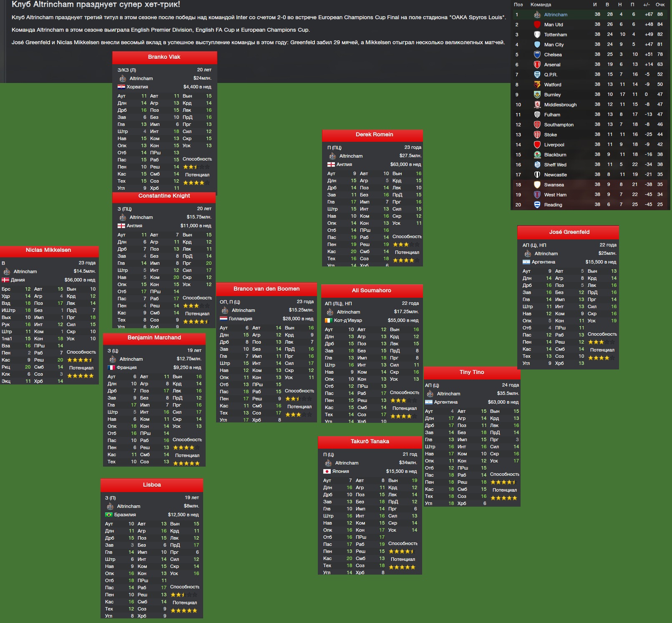The width and height of the screenshot is (672, 623).
Task: Click the Q.P.R. crest in the standings
Action: (537, 75)
